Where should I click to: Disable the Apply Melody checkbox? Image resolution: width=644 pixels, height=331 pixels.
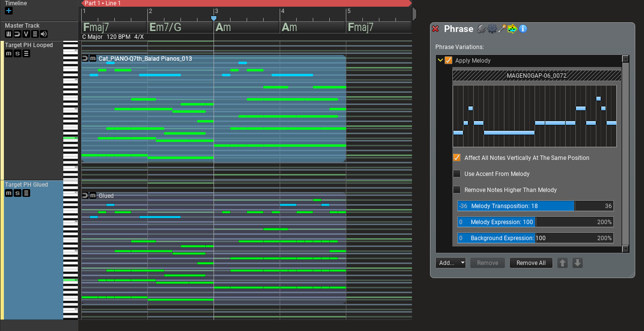click(x=449, y=60)
